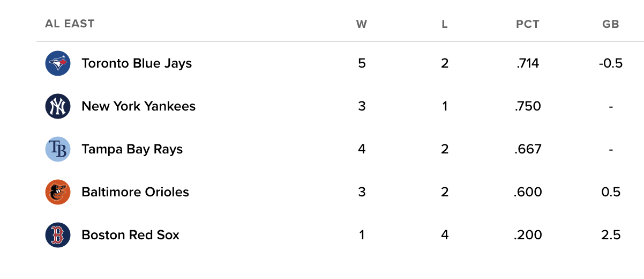
Task: Select the Orioles .600 percentage cell
Action: [528, 192]
